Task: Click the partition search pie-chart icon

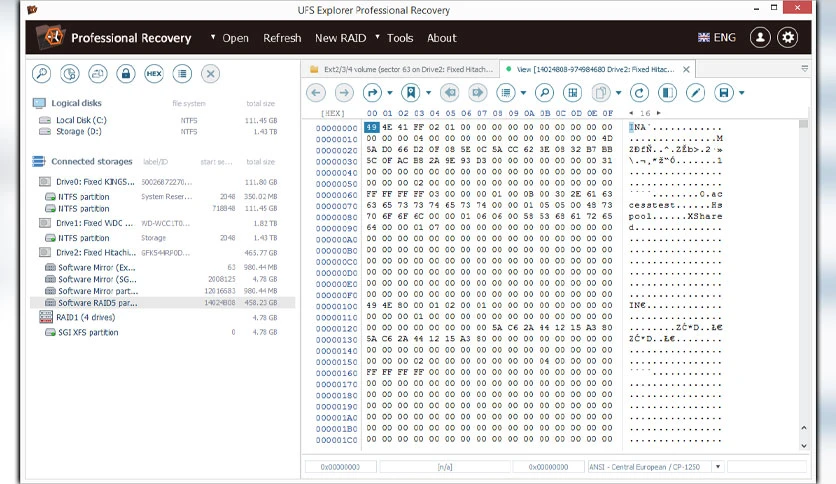Action: click(x=70, y=74)
